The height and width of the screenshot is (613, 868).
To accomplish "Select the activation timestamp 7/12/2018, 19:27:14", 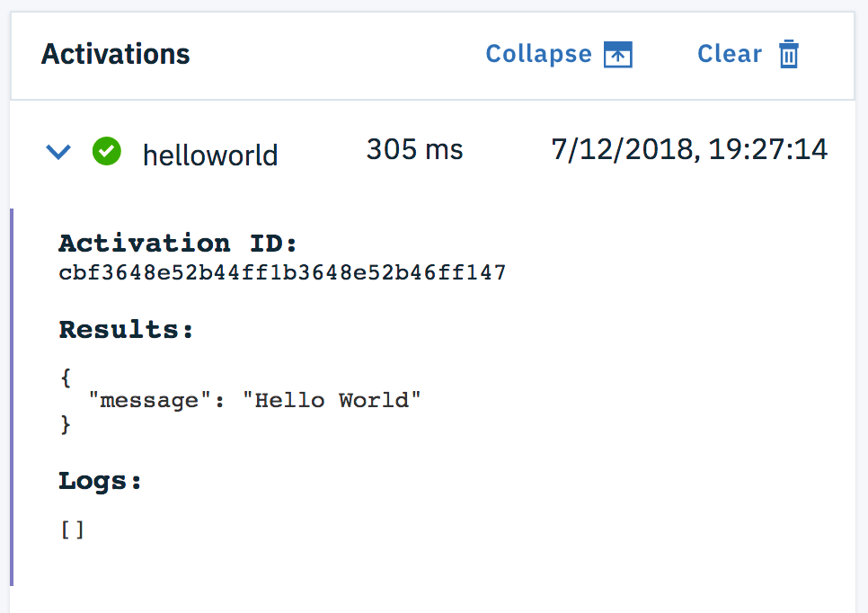I will click(690, 149).
